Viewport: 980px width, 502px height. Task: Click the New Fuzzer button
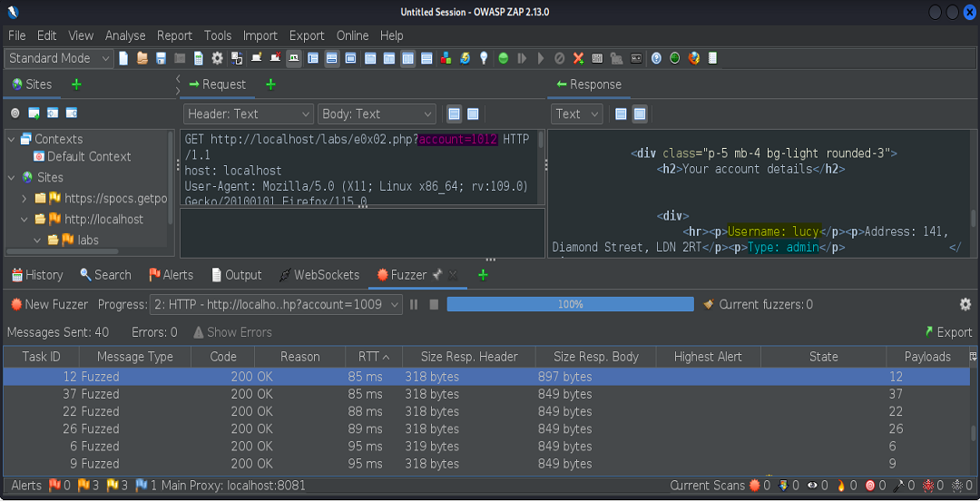tap(49, 304)
